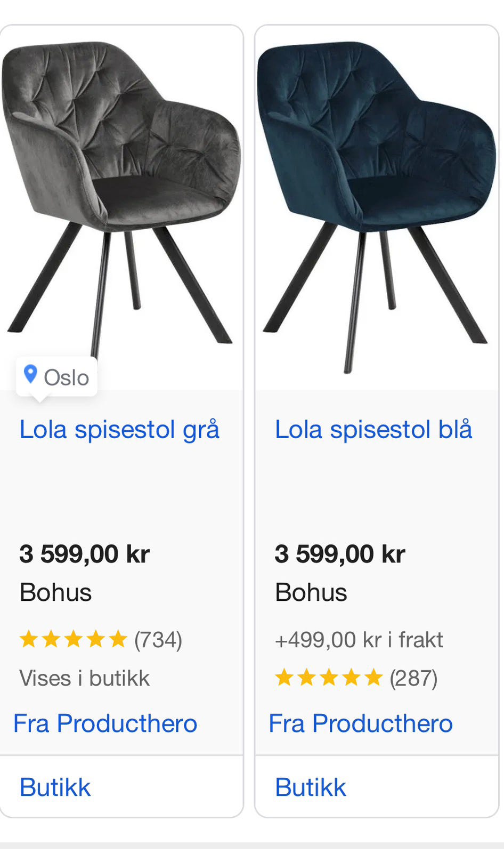This screenshot has width=504, height=853.
Task: Open 'Lola spisestol grå' product link
Action: tap(119, 430)
